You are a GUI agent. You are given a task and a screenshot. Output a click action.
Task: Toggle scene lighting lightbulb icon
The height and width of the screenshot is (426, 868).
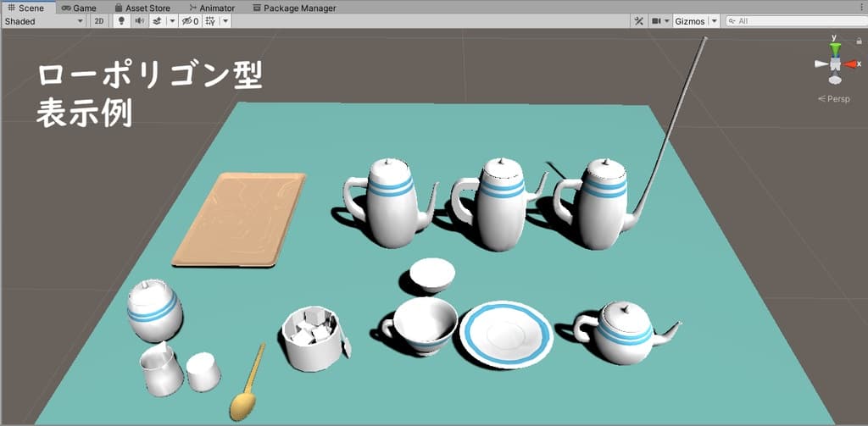pyautogui.click(x=122, y=21)
